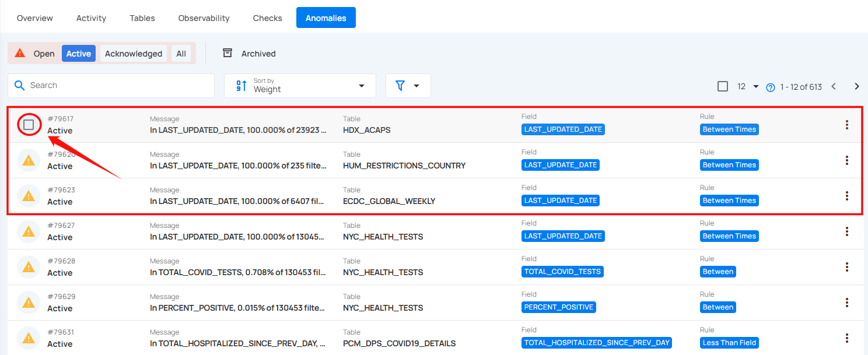
Task: Open more options for HUM_RESTRICTIONS_COUNTRY row
Action: (847, 160)
